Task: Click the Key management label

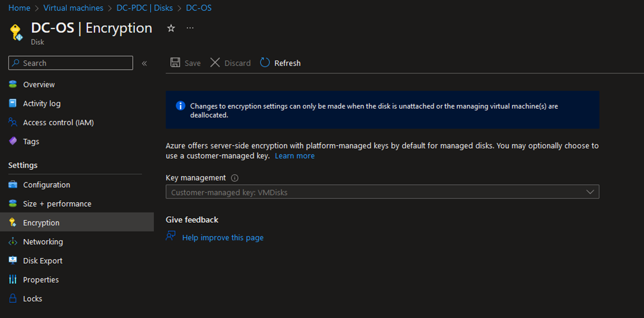Action: tap(196, 178)
